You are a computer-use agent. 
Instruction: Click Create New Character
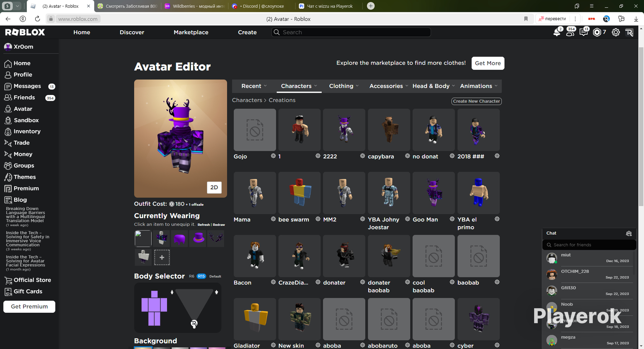point(477,101)
